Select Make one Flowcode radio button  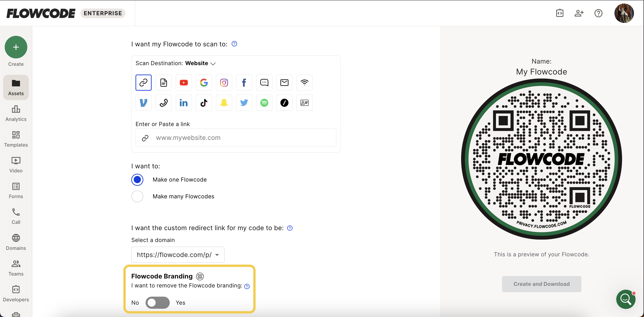(137, 179)
